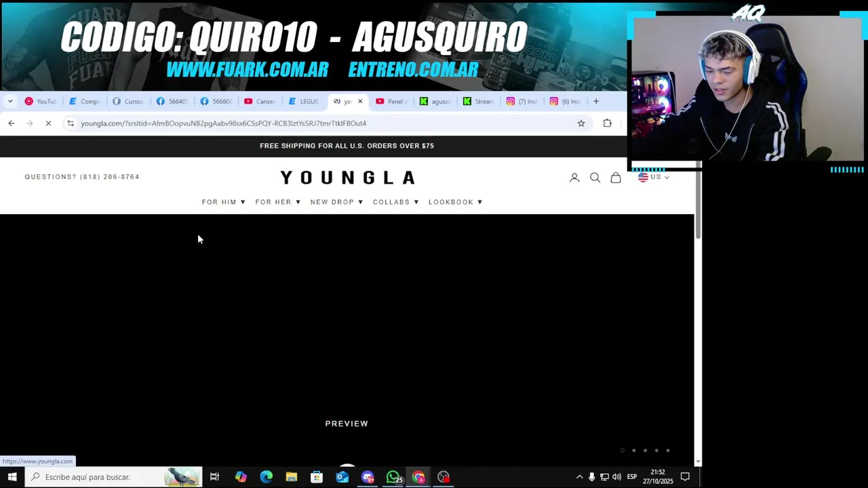Click the PREVIEW banner button

pos(347,424)
